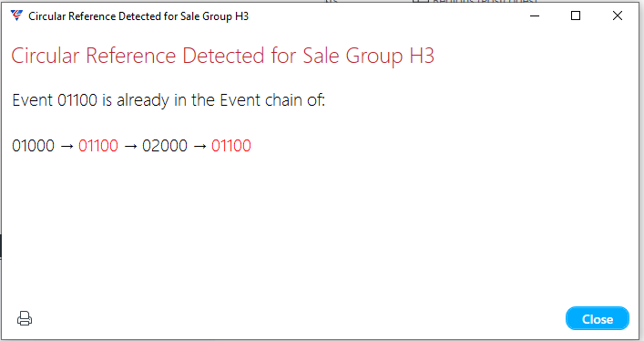
Task: Maximize the Circular Reference dialog window
Action: click(576, 16)
